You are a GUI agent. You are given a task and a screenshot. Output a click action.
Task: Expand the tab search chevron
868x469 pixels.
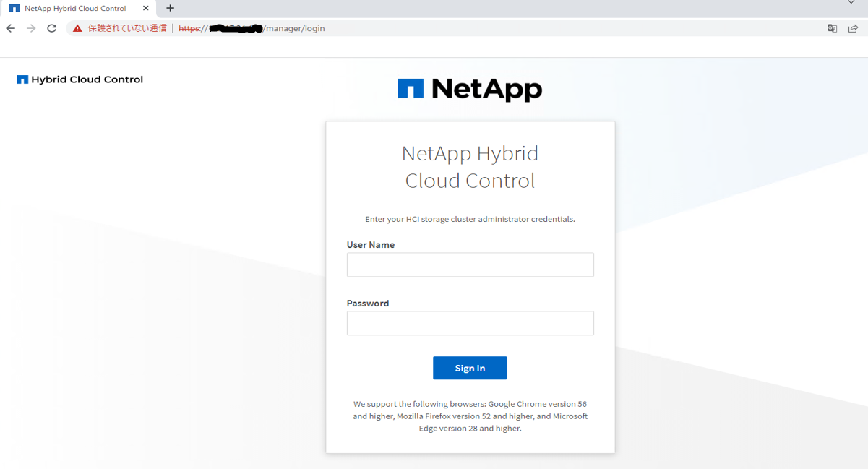coord(851,3)
